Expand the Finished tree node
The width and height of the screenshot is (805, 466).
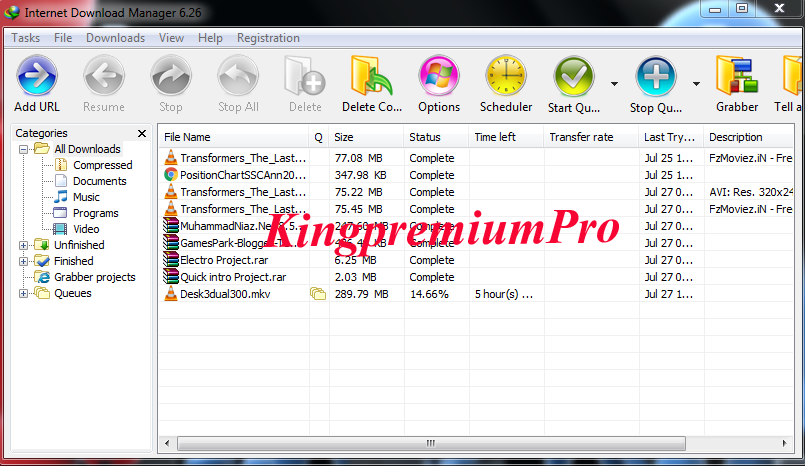(23, 261)
